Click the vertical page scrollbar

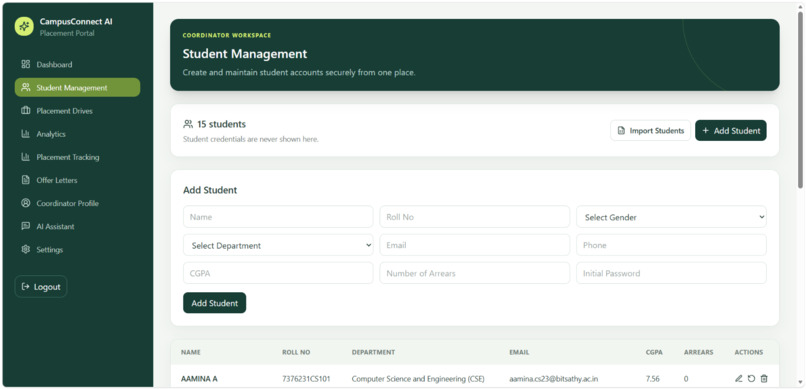800,100
